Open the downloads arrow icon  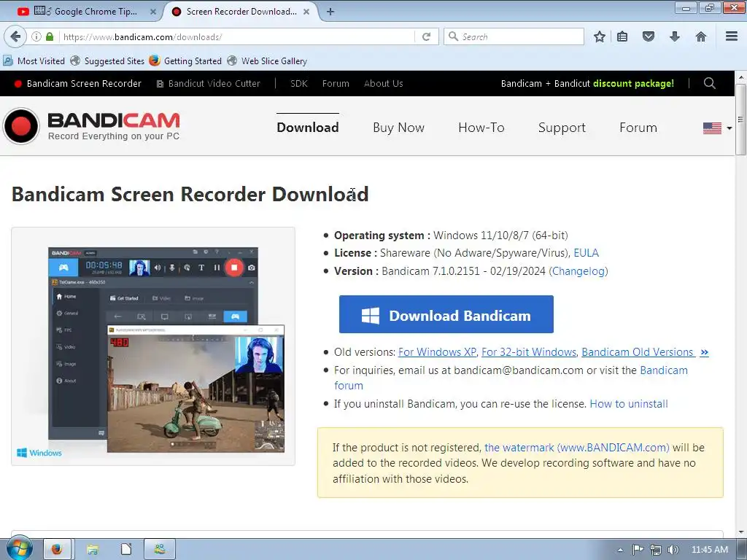(675, 36)
